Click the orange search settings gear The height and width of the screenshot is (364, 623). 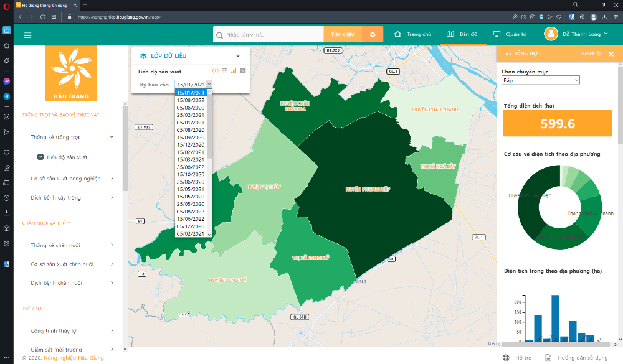(x=373, y=35)
